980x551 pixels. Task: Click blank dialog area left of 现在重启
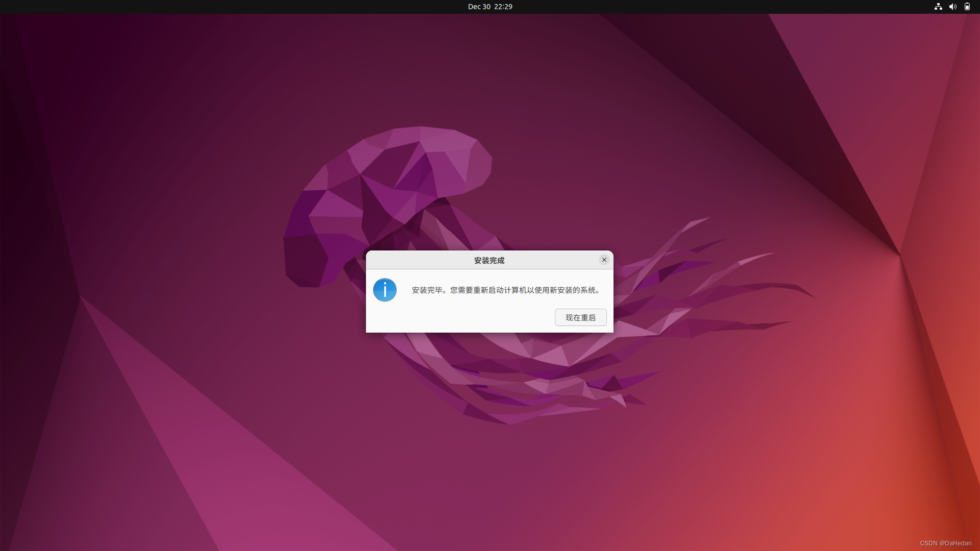click(x=459, y=317)
